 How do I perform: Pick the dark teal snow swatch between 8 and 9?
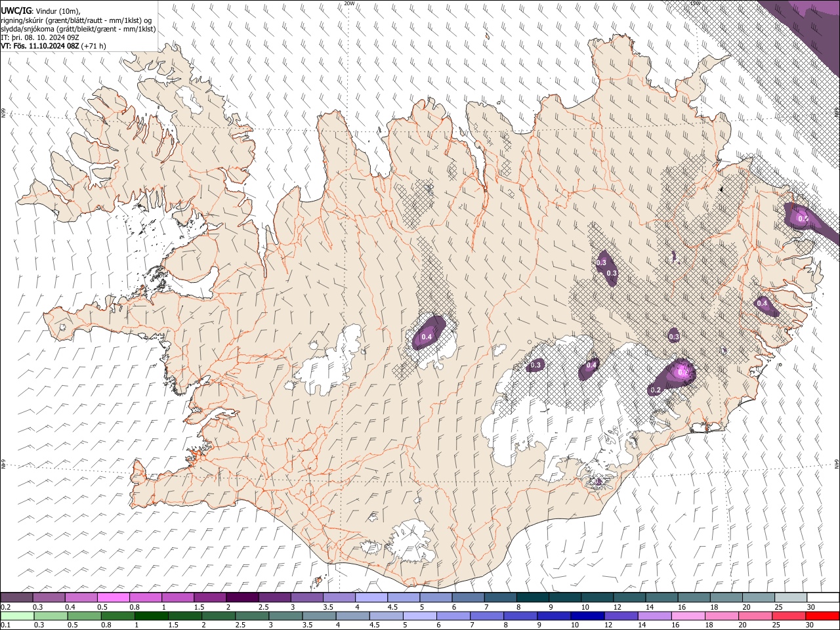pyautogui.click(x=533, y=597)
